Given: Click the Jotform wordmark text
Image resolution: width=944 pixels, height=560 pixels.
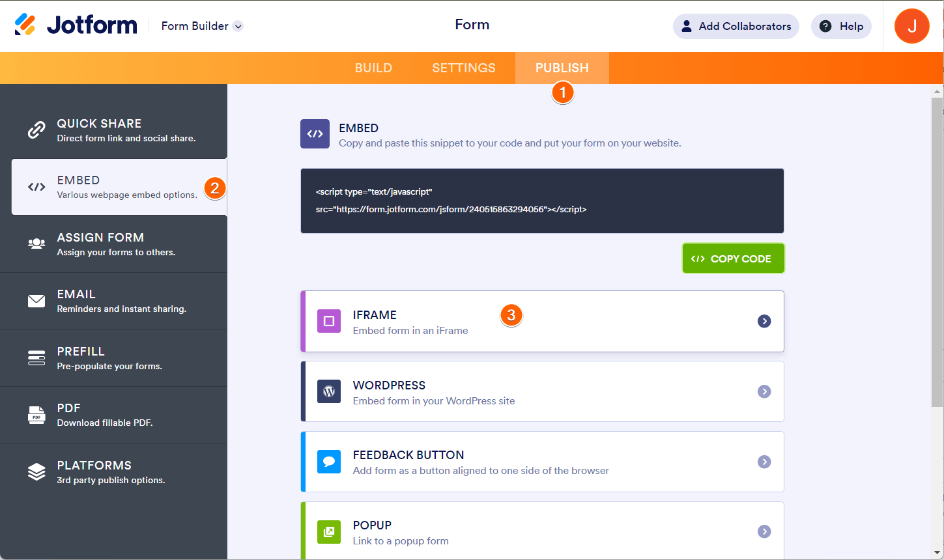Looking at the screenshot, I should coord(92,25).
